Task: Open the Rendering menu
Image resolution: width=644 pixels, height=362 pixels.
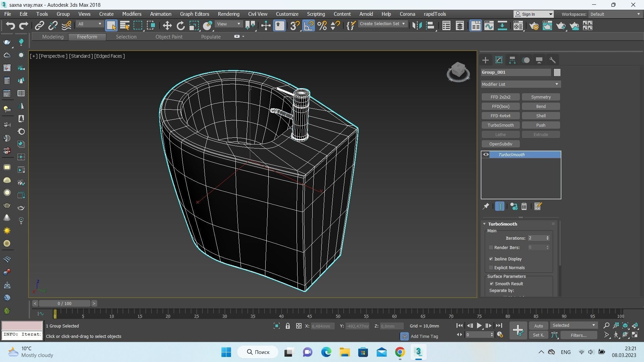Action: pyautogui.click(x=228, y=14)
